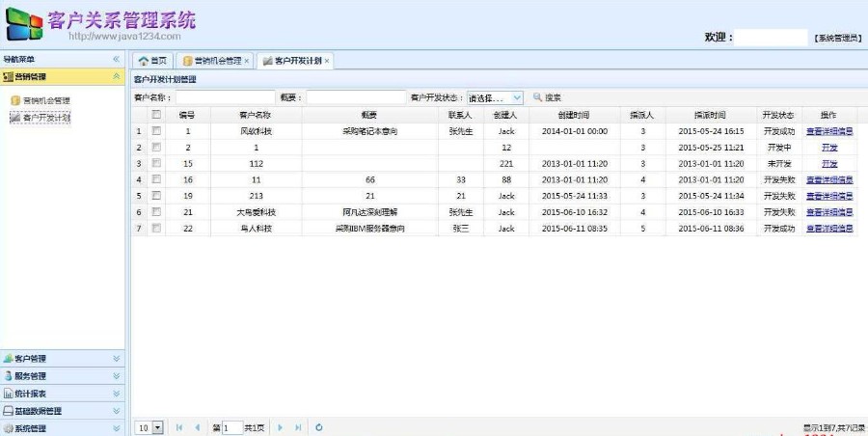Close the 营销机会管理 tab
The width and height of the screenshot is (868, 436).
[x=247, y=61]
